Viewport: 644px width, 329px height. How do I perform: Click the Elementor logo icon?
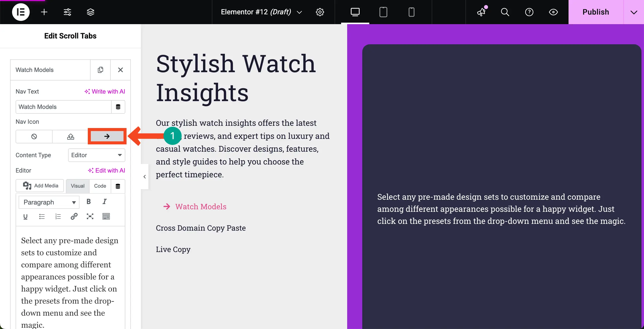(x=21, y=12)
